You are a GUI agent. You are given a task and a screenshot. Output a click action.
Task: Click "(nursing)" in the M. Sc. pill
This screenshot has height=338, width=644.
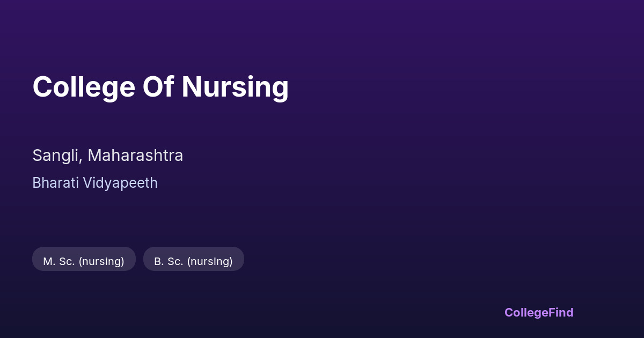tap(101, 261)
